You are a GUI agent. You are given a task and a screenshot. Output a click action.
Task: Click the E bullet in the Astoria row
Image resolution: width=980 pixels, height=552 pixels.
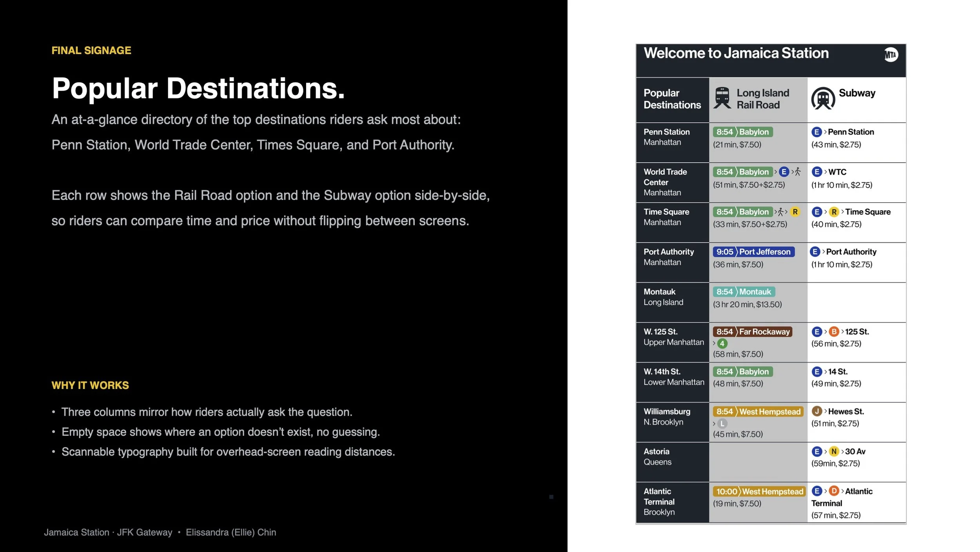(817, 452)
